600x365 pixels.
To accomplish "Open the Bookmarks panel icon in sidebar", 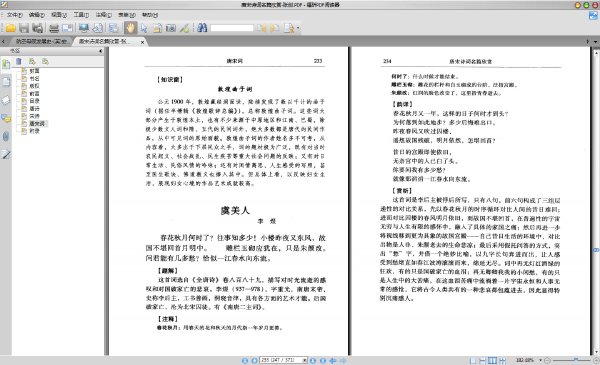I will tap(6, 64).
